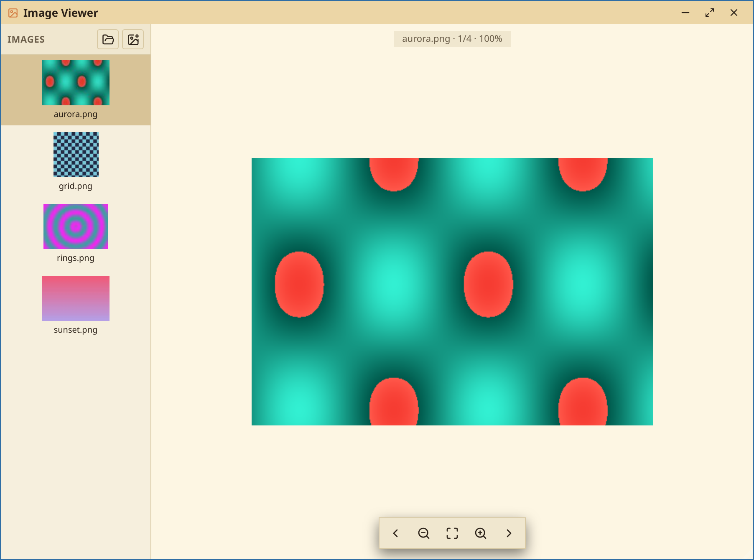
Task: Click the displayed aurora image in the viewer
Action: (452, 292)
